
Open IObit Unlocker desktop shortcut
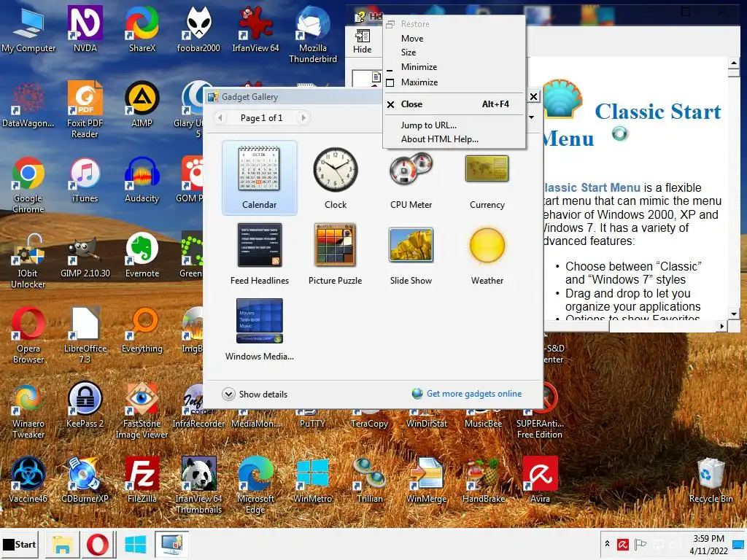tap(28, 260)
